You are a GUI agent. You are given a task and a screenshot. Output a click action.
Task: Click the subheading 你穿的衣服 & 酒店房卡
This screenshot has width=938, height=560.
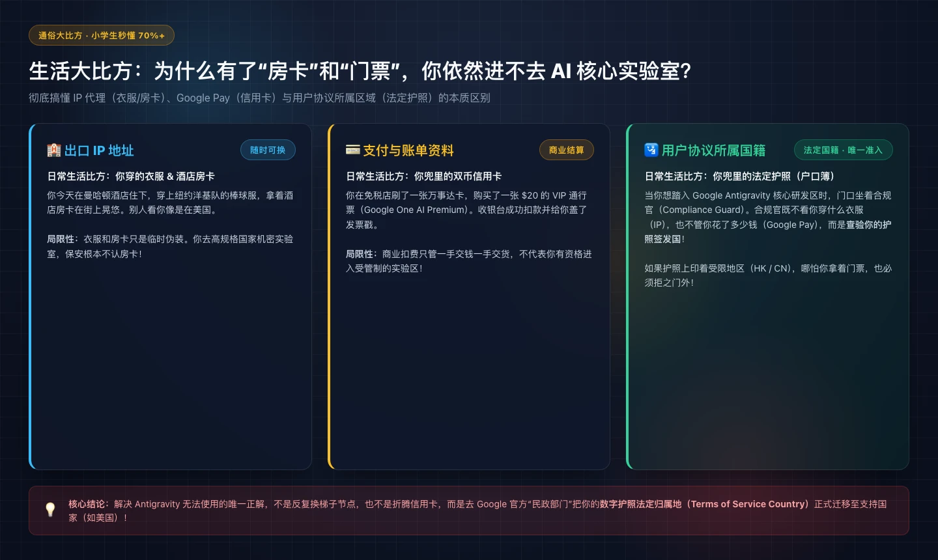click(x=165, y=176)
